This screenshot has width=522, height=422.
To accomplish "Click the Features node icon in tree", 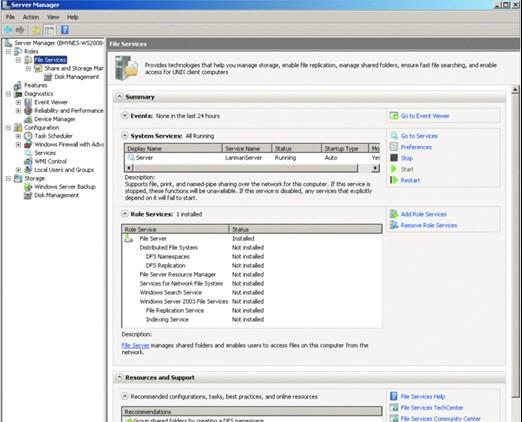I will pos(18,85).
